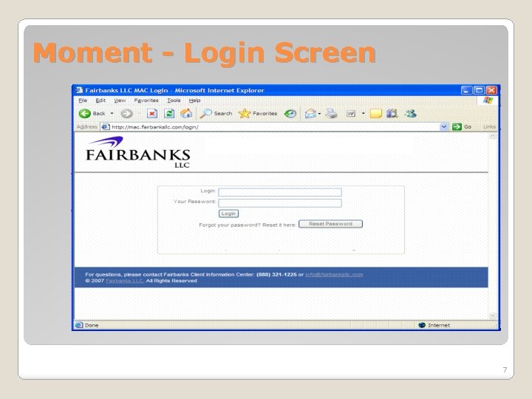Expand the Mail dropdown arrow
532x399 pixels.
pyautogui.click(x=319, y=113)
